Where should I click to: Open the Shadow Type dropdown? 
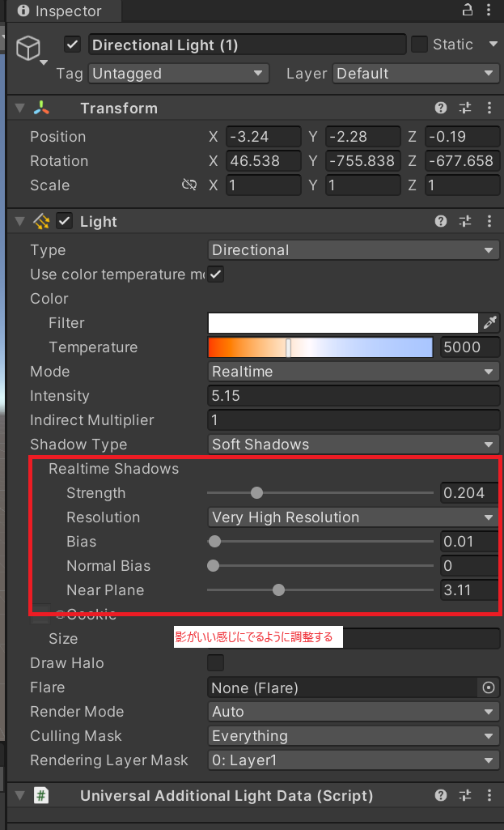(x=354, y=444)
